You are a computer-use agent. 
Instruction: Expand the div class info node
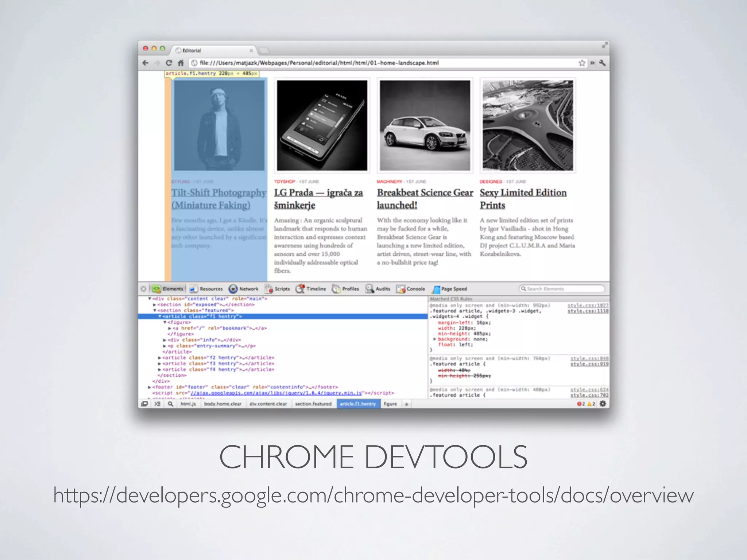tap(165, 340)
